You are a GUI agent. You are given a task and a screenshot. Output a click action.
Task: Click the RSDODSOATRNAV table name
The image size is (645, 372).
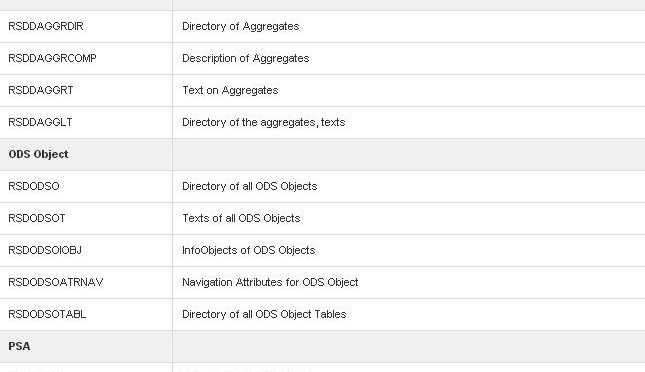click(x=56, y=283)
